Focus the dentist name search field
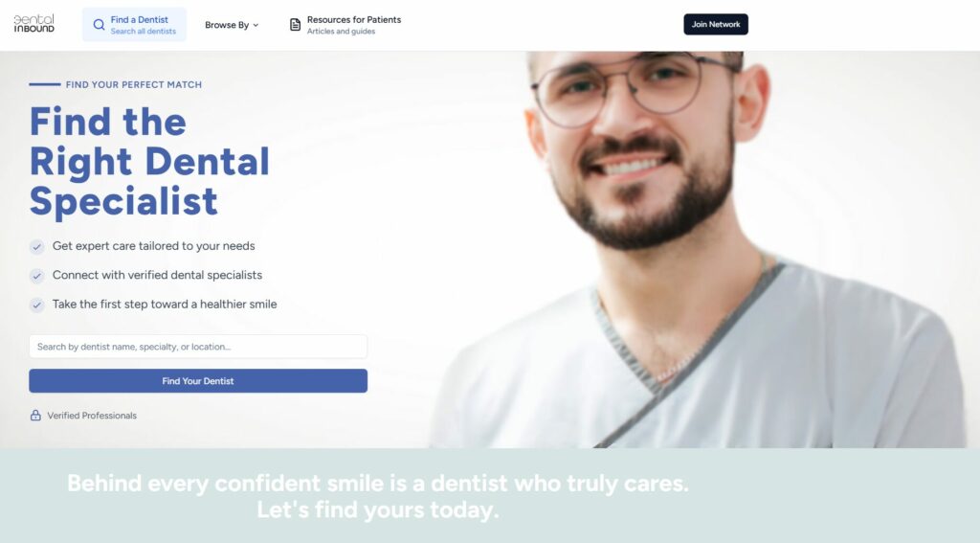This screenshot has height=543, width=980. click(198, 347)
